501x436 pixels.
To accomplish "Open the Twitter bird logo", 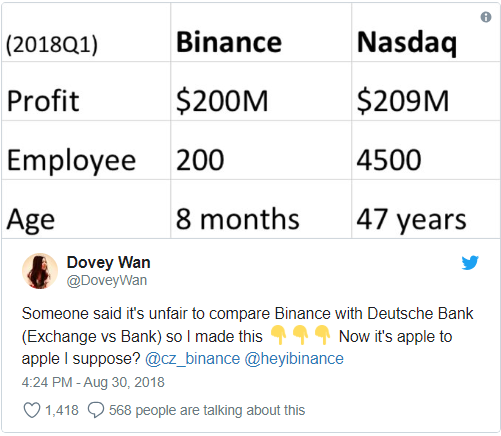I will click(470, 263).
